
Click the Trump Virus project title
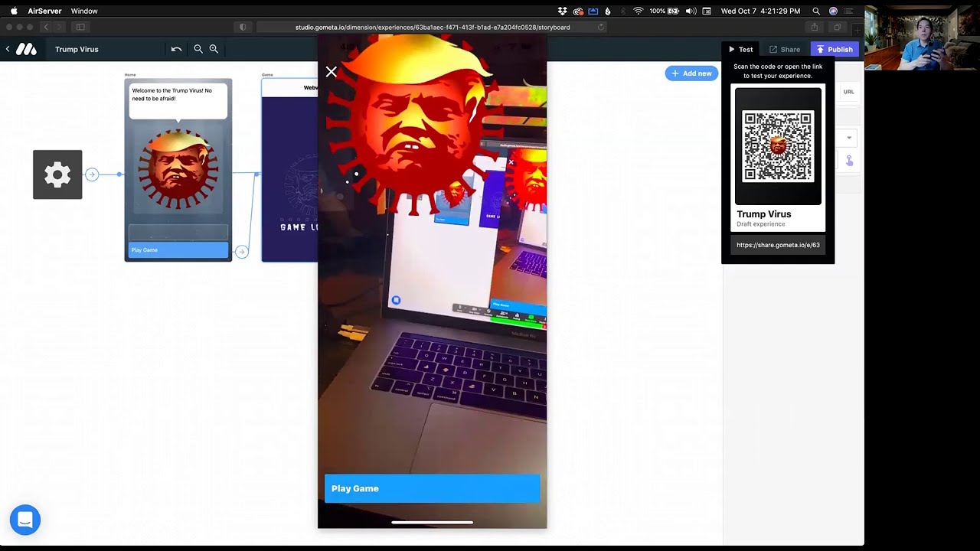[77, 49]
